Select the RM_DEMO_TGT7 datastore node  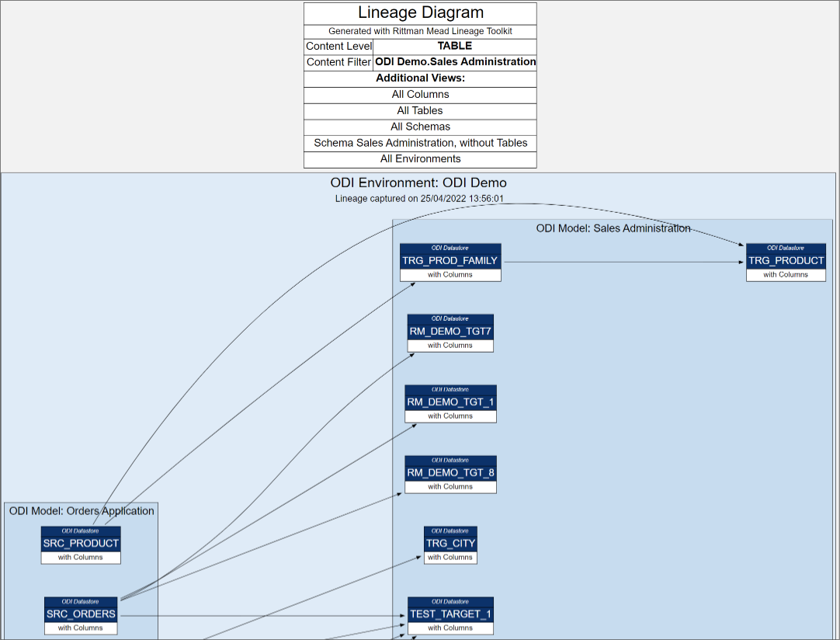450,331
